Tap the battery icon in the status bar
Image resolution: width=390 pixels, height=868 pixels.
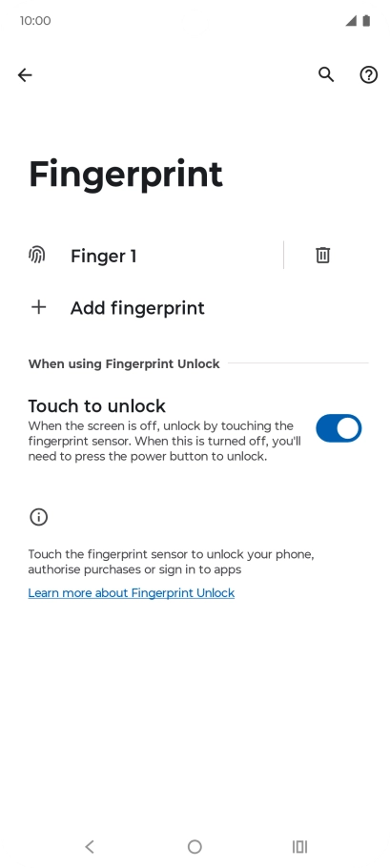tap(366, 21)
